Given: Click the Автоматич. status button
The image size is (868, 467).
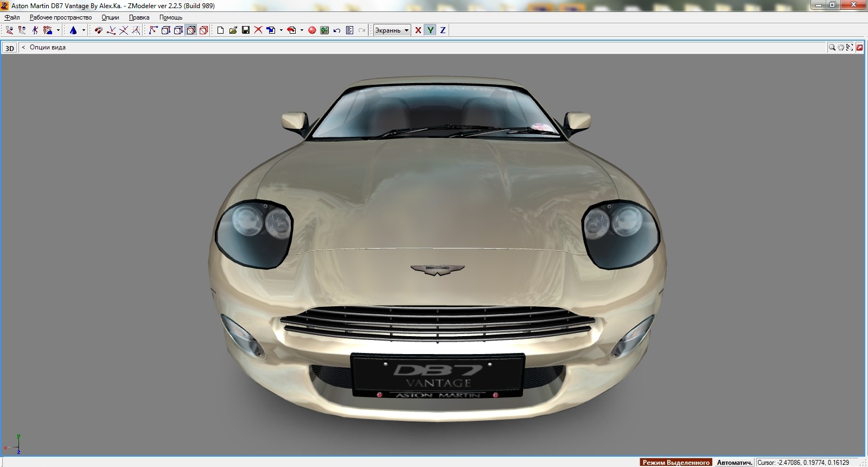Looking at the screenshot, I should coord(734,463).
